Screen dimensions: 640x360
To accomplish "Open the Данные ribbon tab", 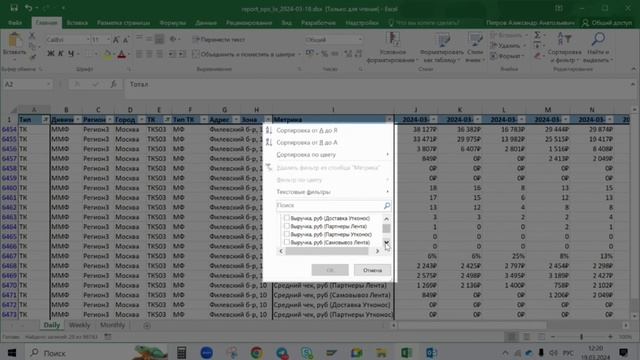I will click(206, 23).
